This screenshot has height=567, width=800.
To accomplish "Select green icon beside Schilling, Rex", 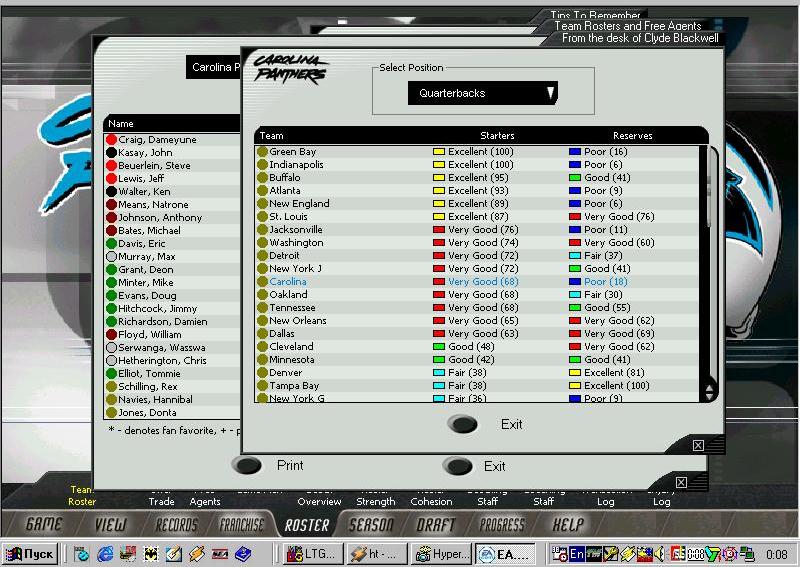I will pos(112,387).
